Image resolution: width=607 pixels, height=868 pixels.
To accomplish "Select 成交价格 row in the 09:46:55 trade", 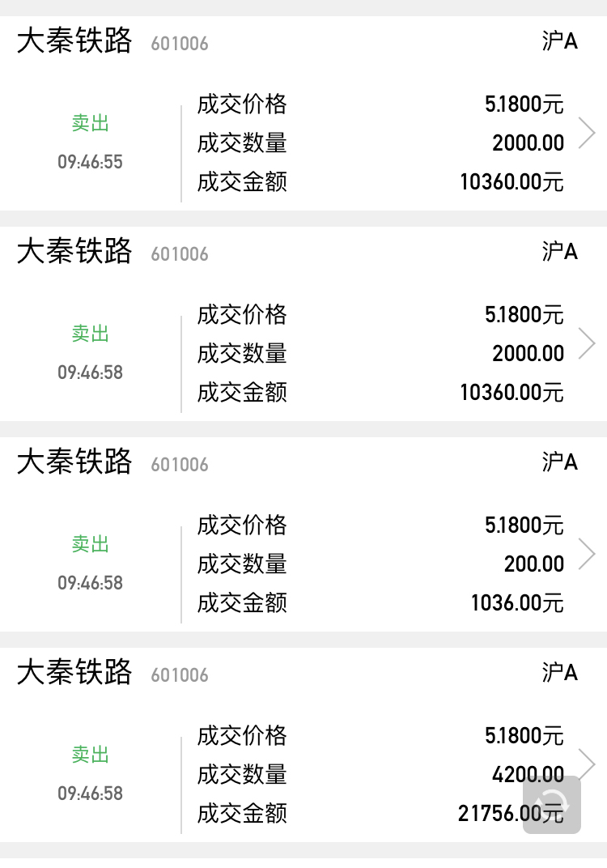I will (x=242, y=104).
